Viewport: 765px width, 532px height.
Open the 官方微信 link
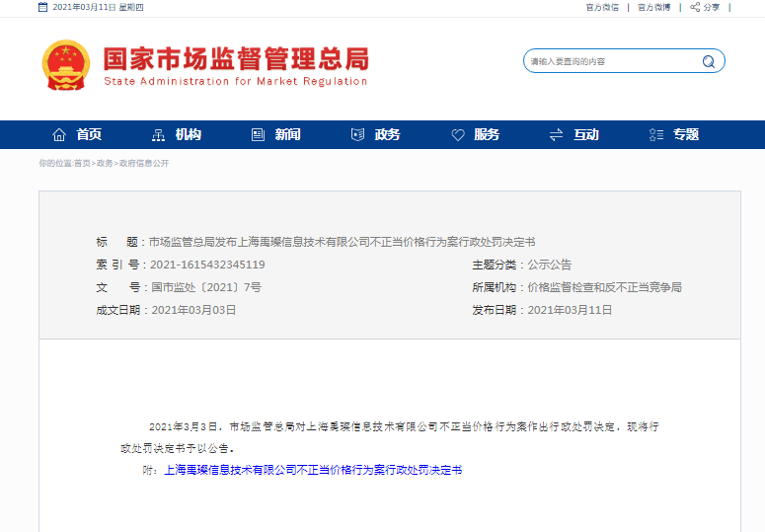[602, 7]
